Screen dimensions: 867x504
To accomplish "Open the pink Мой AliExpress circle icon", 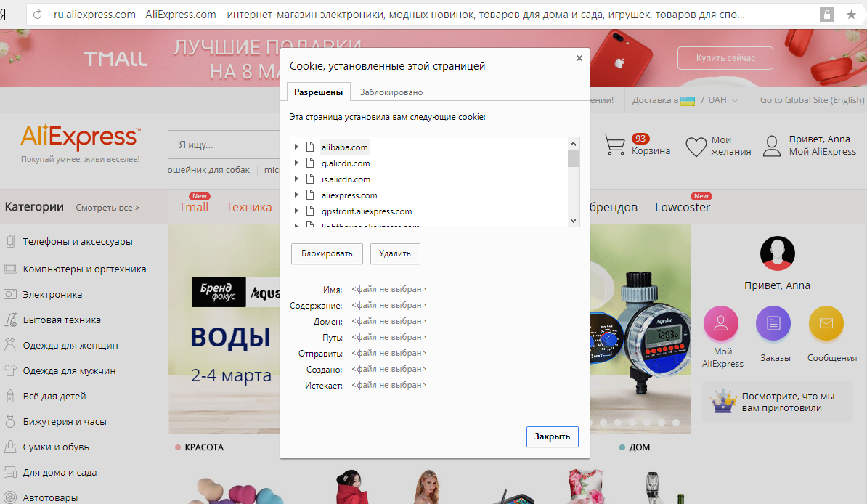I will tap(721, 323).
